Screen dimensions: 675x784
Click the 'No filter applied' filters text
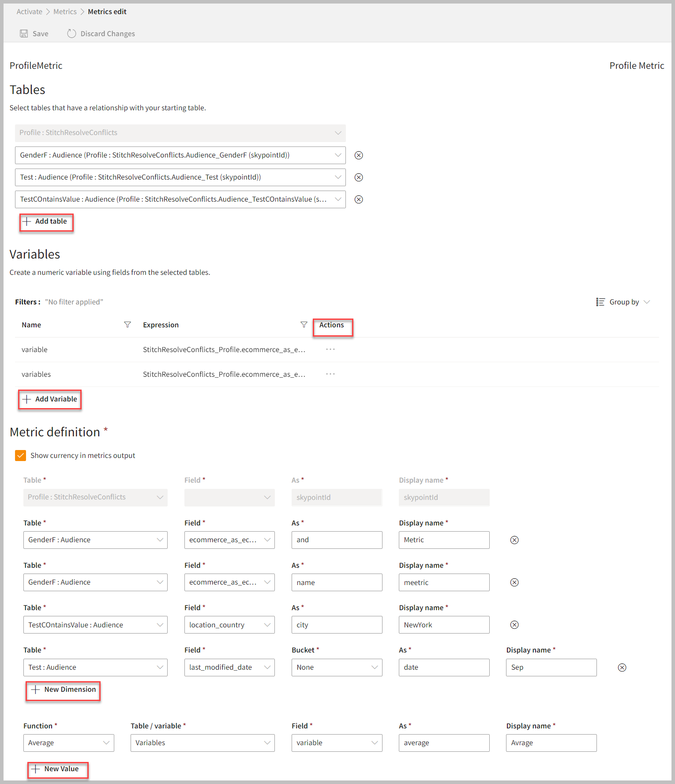[x=74, y=302]
